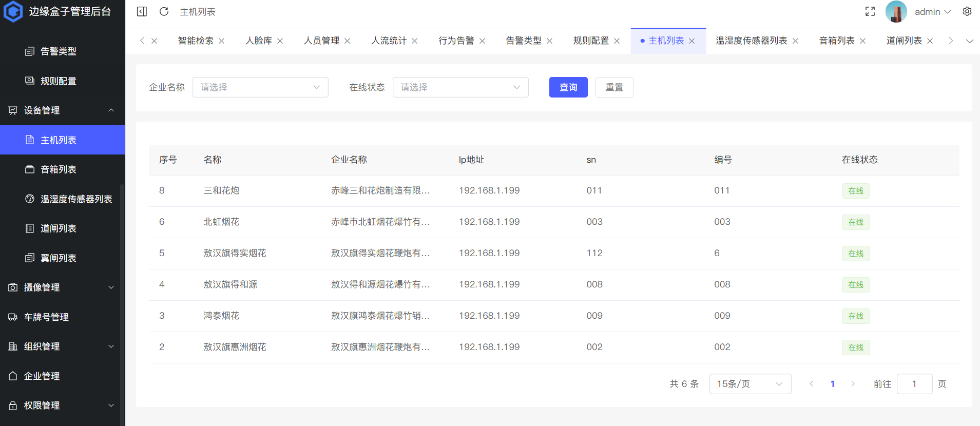The width and height of the screenshot is (980, 426).
Task: Click the 重置 button
Action: [x=614, y=87]
